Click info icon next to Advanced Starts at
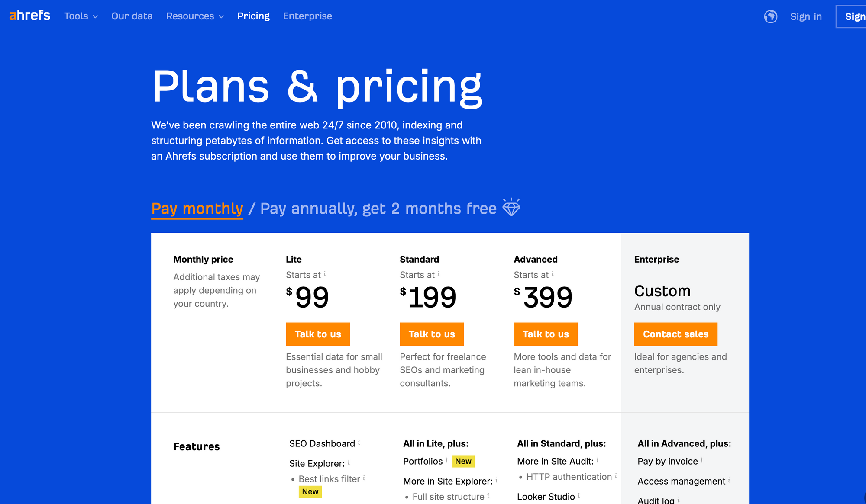866x504 pixels. tap(553, 274)
